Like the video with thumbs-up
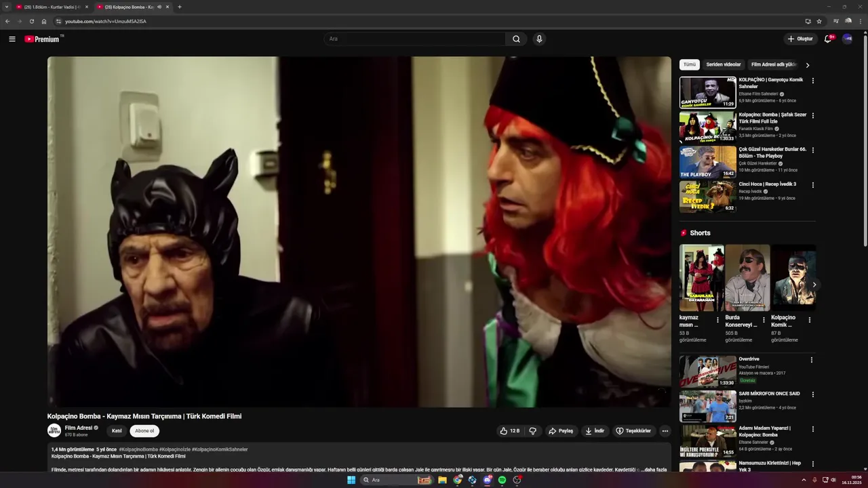This screenshot has height=488, width=868. pyautogui.click(x=509, y=431)
